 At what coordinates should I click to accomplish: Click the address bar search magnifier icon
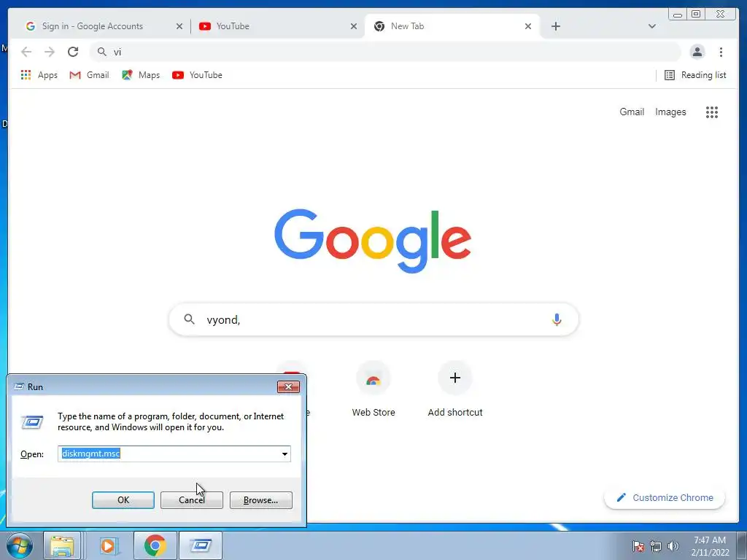(101, 52)
